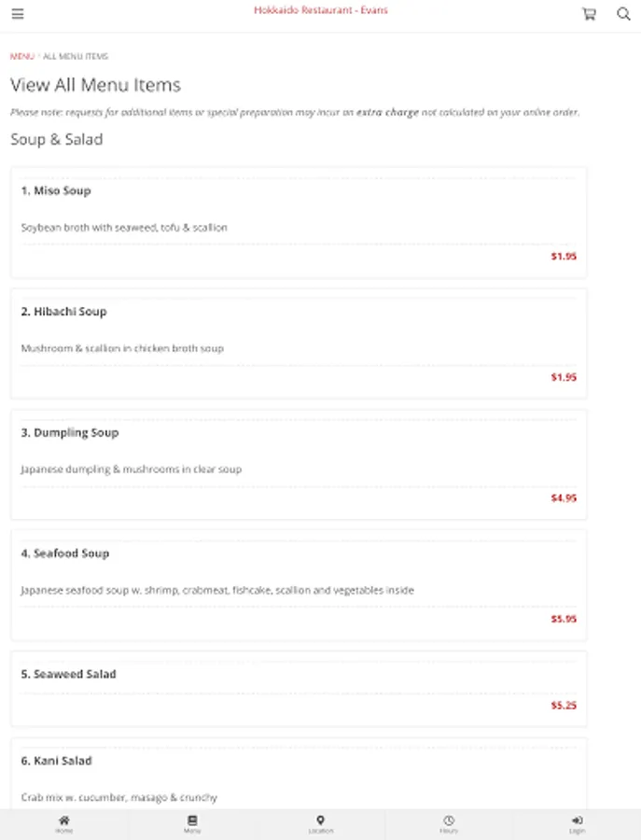Click the search magnifier icon
Screen dimensions: 641x840
point(623,14)
